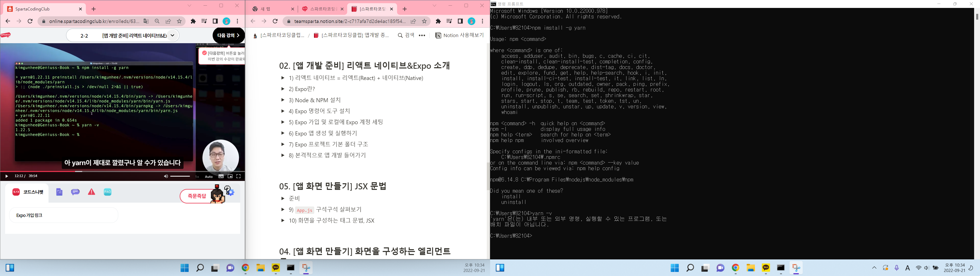This screenshot has width=980, height=276.
Task: Toggle picture-in-picture mode on the video
Action: pyautogui.click(x=230, y=176)
